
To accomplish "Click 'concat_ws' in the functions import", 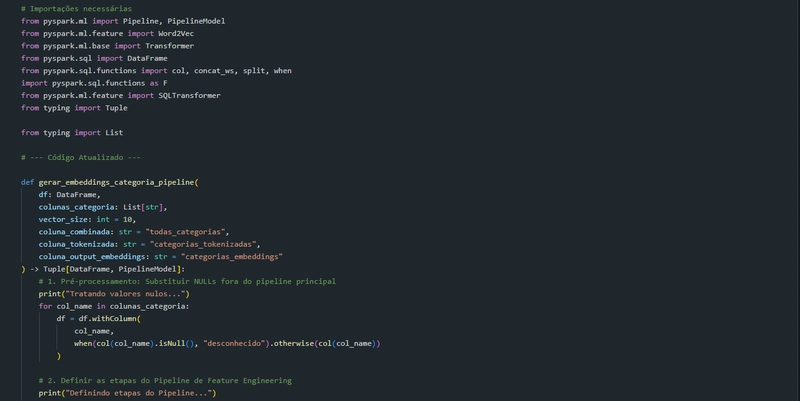I will 214,71.
